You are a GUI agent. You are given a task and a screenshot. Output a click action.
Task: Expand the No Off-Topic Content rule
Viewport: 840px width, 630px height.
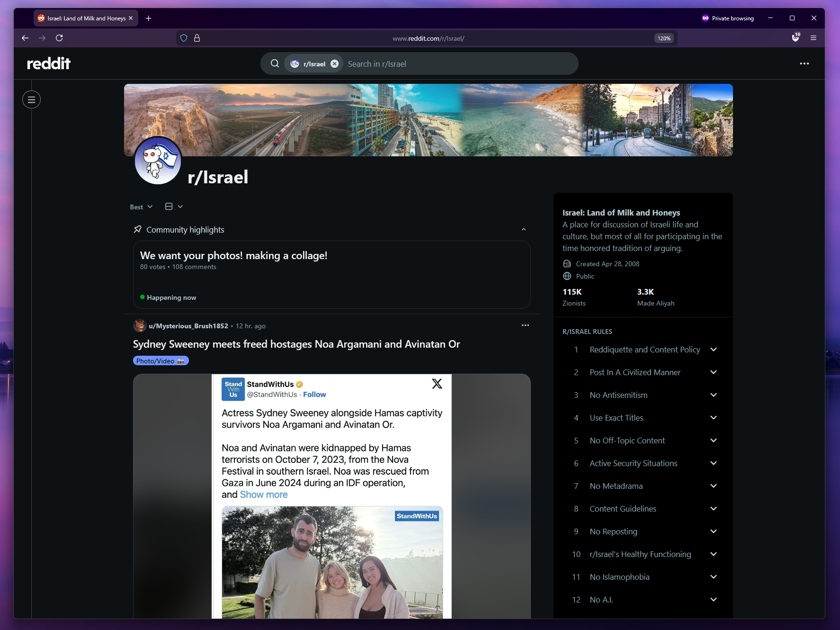coord(714,441)
